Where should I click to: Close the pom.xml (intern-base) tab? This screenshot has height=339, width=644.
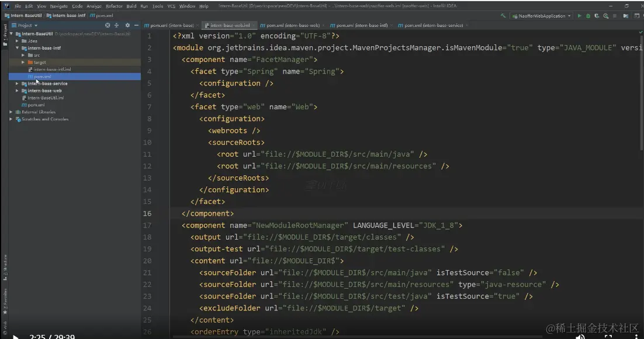click(198, 26)
